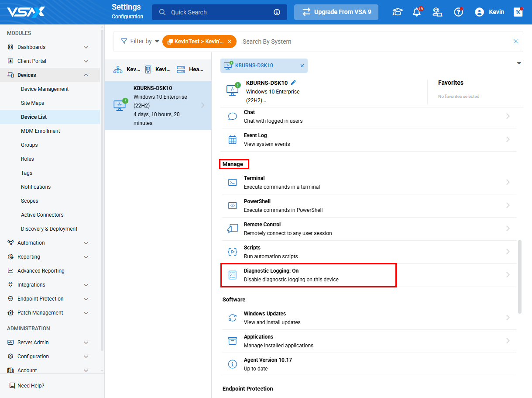
Task: Click the Remote Control icon
Action: tap(233, 228)
